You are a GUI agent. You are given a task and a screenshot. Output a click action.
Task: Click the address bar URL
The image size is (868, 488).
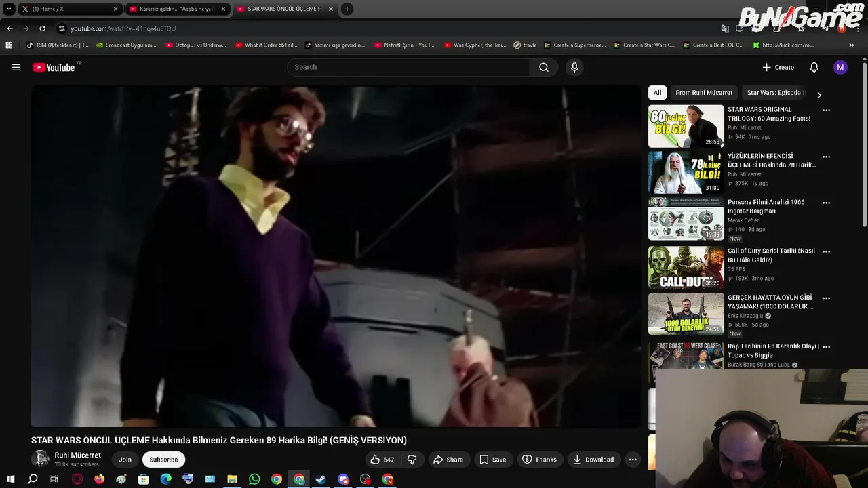[x=123, y=28]
